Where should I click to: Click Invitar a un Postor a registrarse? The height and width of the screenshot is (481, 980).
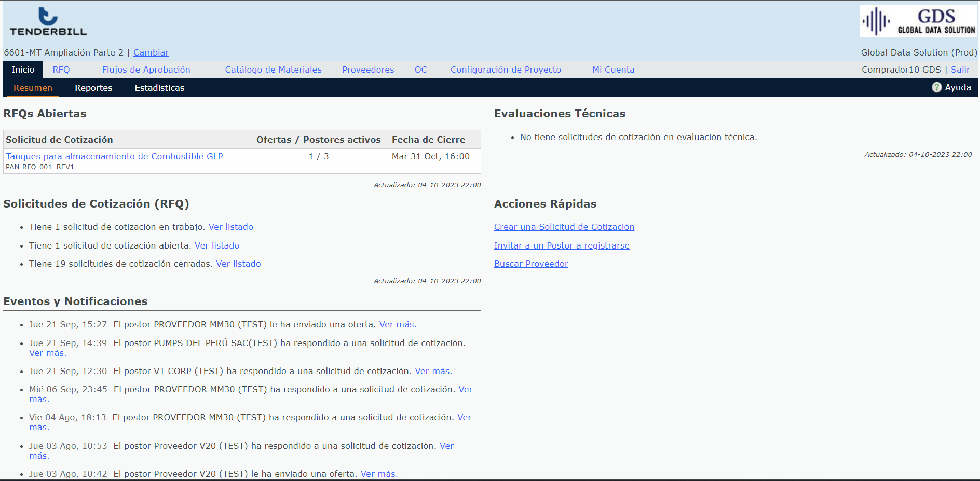(x=561, y=245)
